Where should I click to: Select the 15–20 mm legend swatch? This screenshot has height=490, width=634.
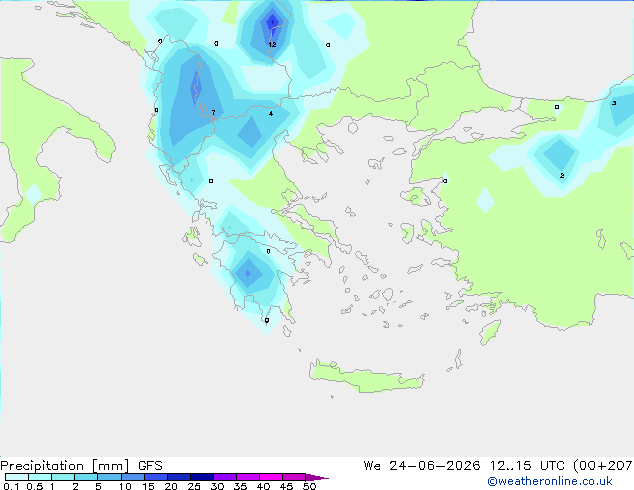156,477
